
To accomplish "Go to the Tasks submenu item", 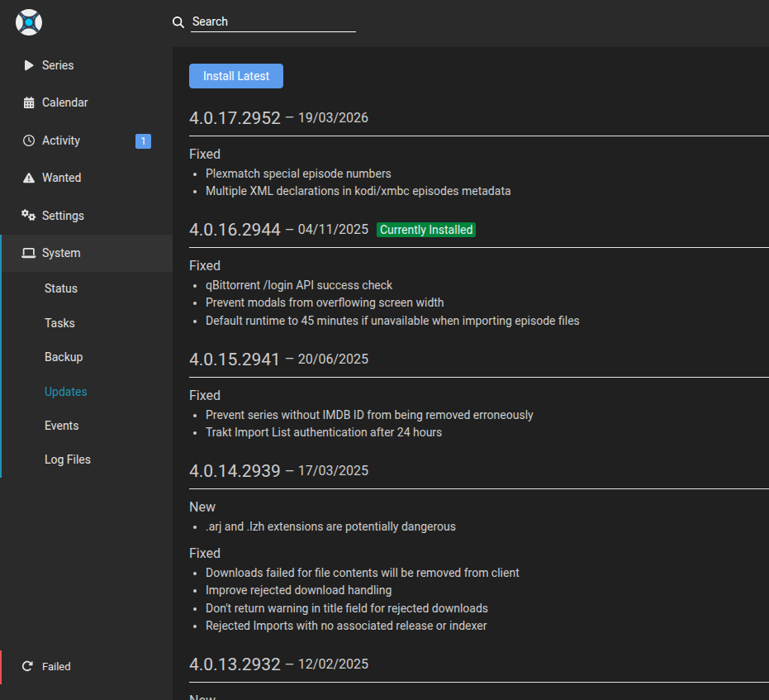I will pos(59,323).
